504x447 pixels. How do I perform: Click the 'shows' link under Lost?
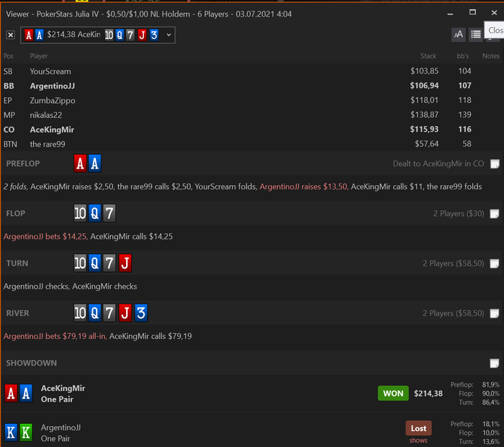coord(418,441)
